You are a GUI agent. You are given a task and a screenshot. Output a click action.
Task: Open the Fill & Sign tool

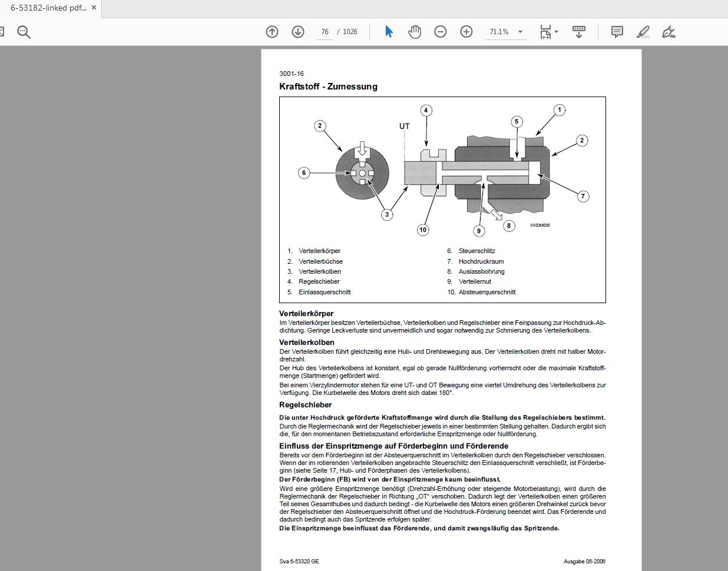click(668, 31)
